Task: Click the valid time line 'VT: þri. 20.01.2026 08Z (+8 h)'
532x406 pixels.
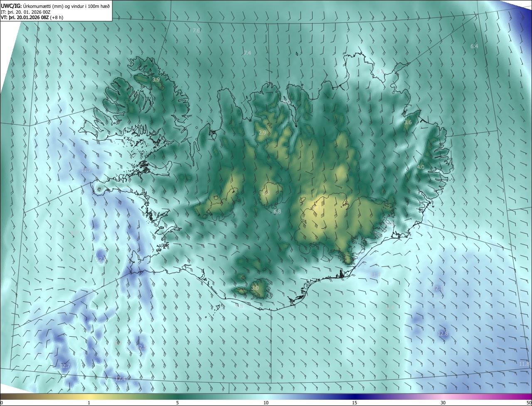Action: click(32, 17)
